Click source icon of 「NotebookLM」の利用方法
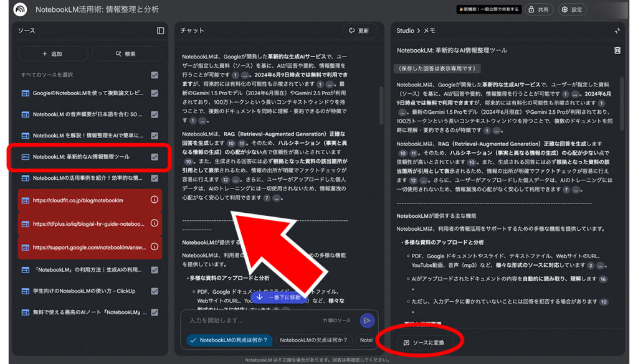The height and width of the screenshot is (364, 638). click(25, 270)
